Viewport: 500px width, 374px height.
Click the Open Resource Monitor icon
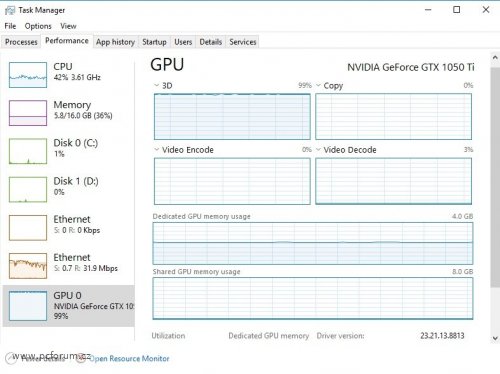80,358
